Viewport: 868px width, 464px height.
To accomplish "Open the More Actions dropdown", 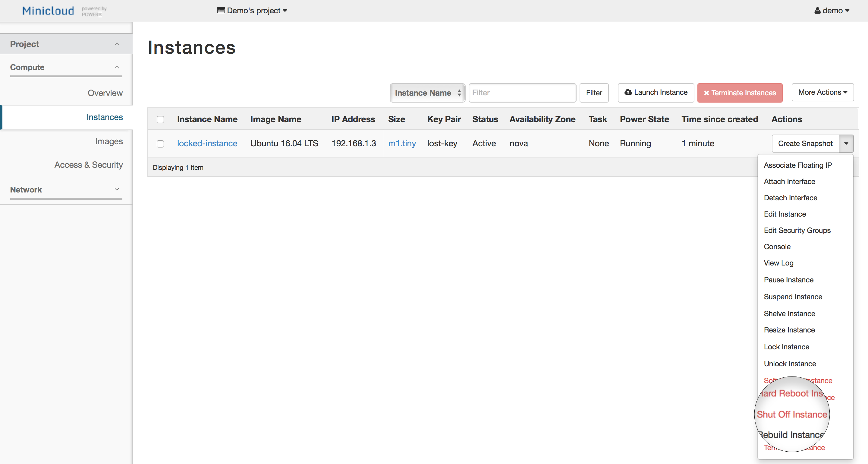I will point(822,92).
